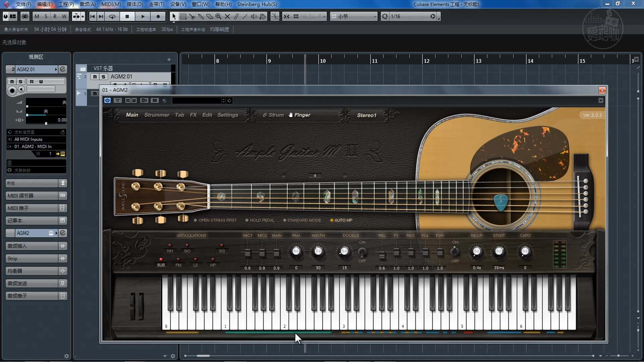Toggle the Cycle loop button

click(x=112, y=16)
